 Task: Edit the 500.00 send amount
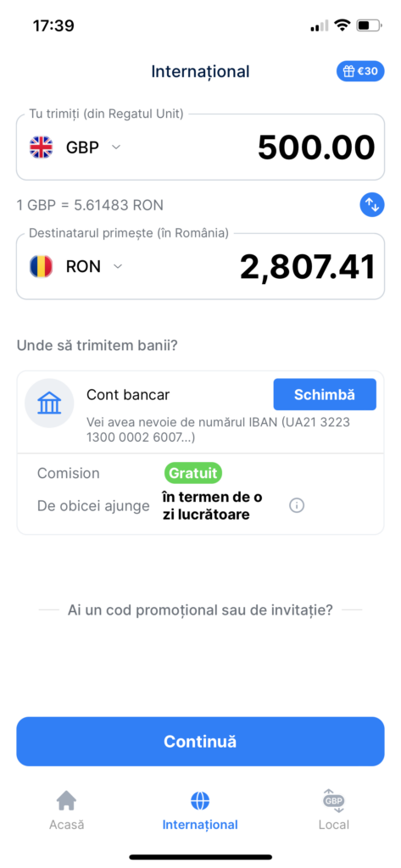[316, 147]
